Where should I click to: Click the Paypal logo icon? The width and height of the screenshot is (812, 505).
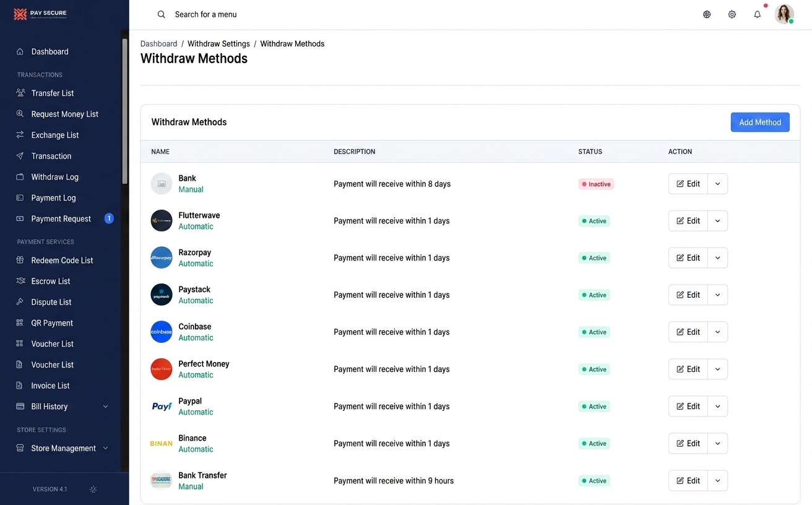[162, 407]
